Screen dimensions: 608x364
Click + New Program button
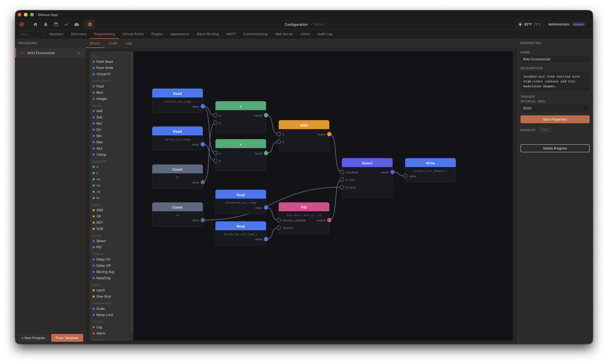(33, 338)
